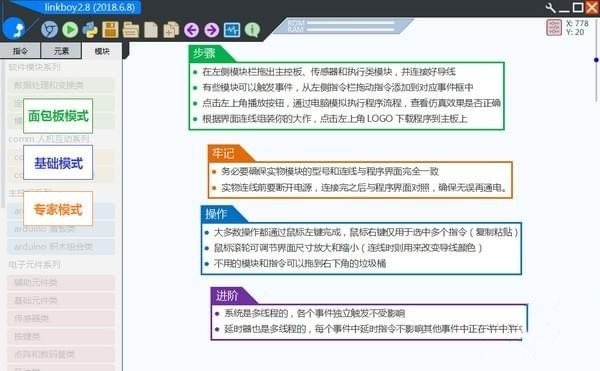Viewport: 600px width, 371px height.
Task: Expand the 传感器类 category
Action: (61, 318)
